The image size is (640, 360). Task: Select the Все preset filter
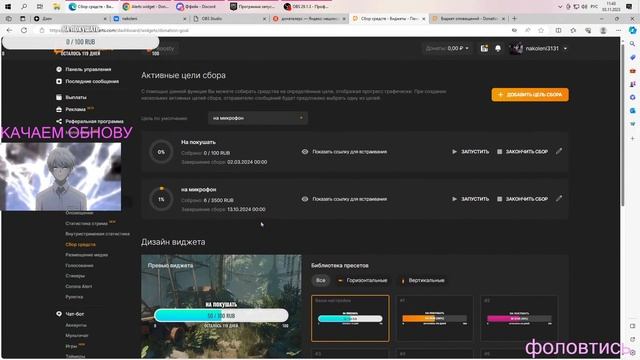[321, 280]
